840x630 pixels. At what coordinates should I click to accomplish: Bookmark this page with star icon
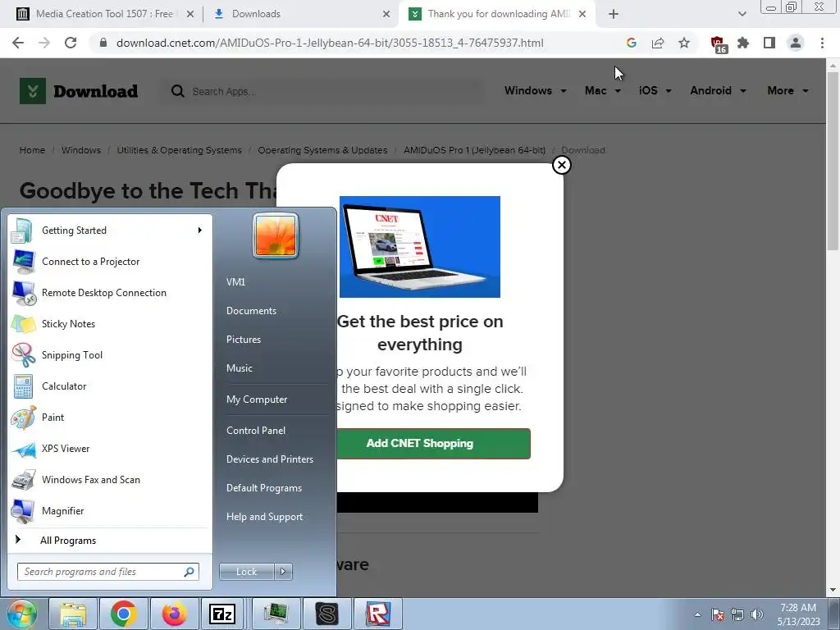tap(684, 43)
